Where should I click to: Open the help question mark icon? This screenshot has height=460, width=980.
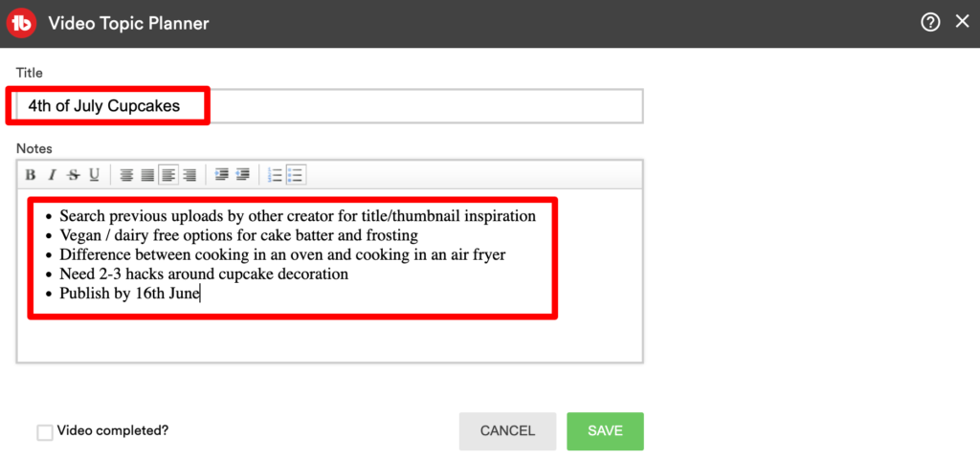click(x=930, y=23)
